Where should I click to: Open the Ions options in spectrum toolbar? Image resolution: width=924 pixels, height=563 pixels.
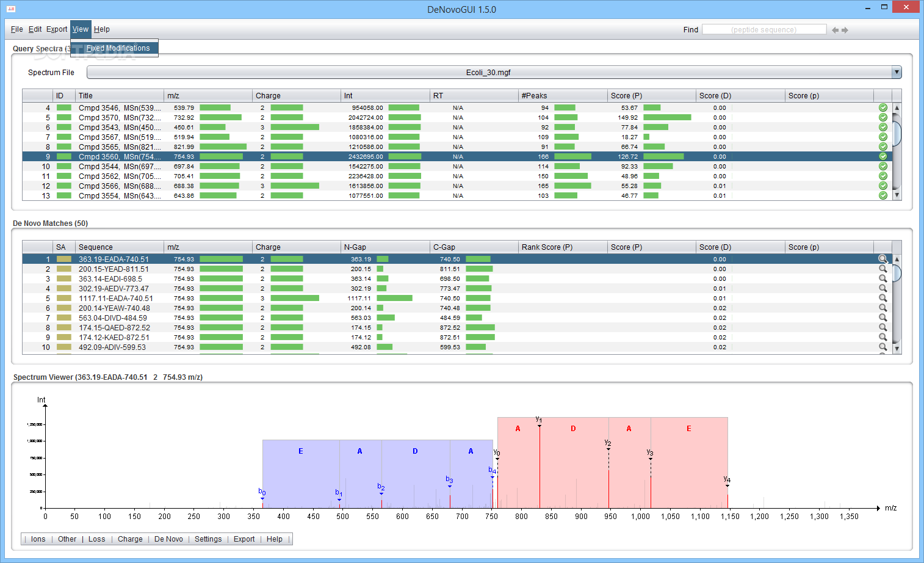pyautogui.click(x=38, y=539)
